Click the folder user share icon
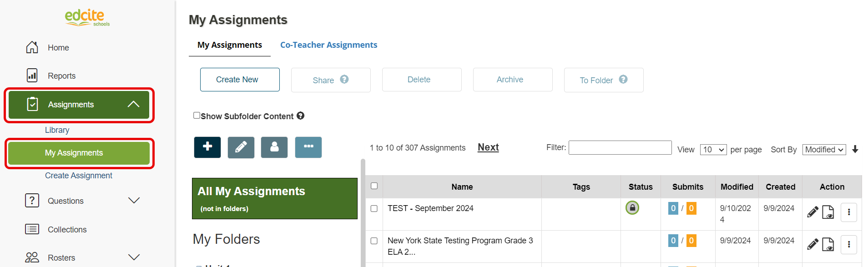Screen dimensions: 868x267 click(x=274, y=147)
